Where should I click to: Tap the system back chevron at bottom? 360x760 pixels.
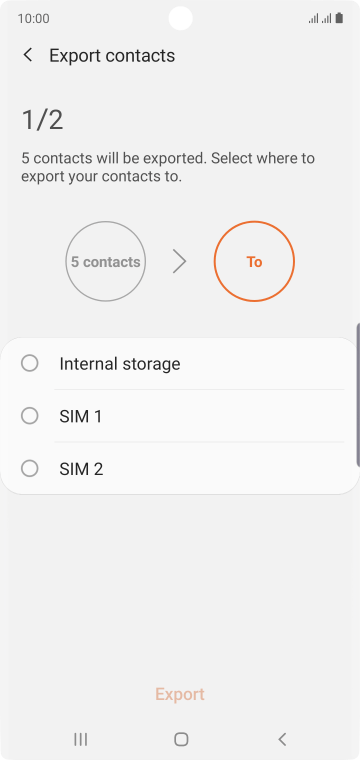(x=282, y=739)
